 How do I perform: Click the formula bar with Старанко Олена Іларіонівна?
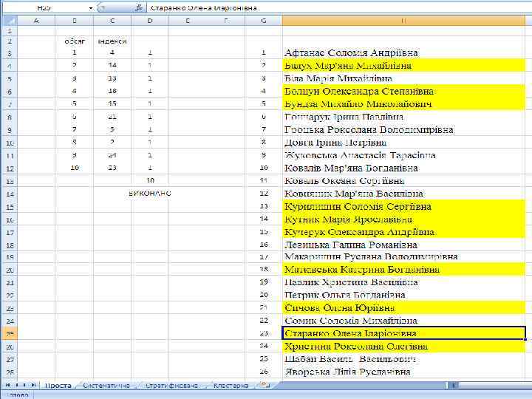pyautogui.click(x=338, y=8)
